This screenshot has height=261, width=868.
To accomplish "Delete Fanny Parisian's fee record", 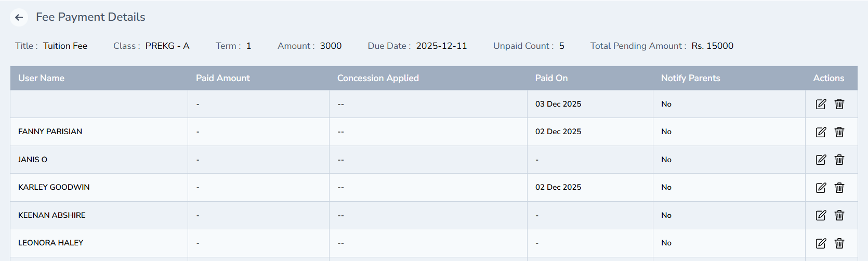I will pos(839,132).
